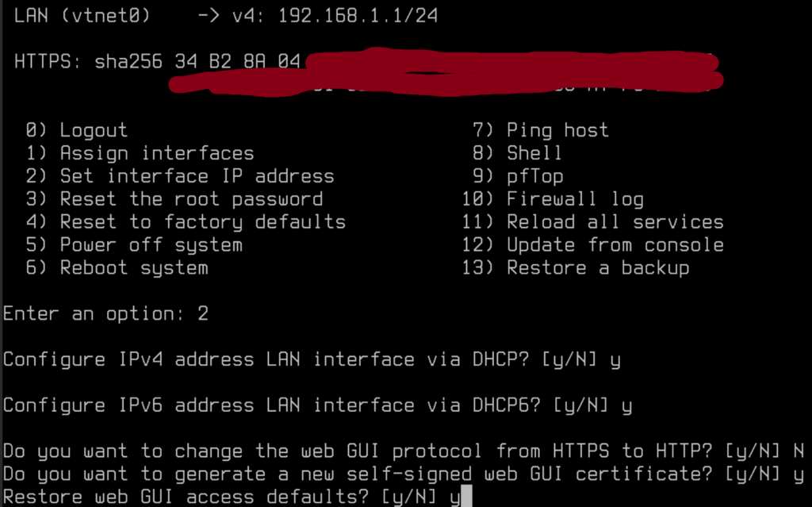This screenshot has height=507, width=812.
Task: Click the "6) Reboot system" entry
Action: click(117, 268)
